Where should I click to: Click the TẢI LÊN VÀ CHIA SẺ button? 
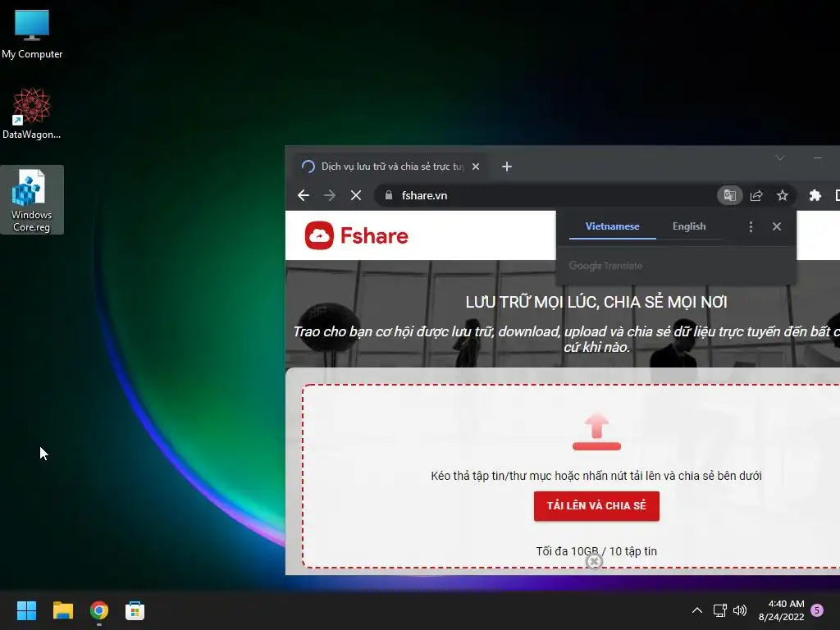point(596,505)
